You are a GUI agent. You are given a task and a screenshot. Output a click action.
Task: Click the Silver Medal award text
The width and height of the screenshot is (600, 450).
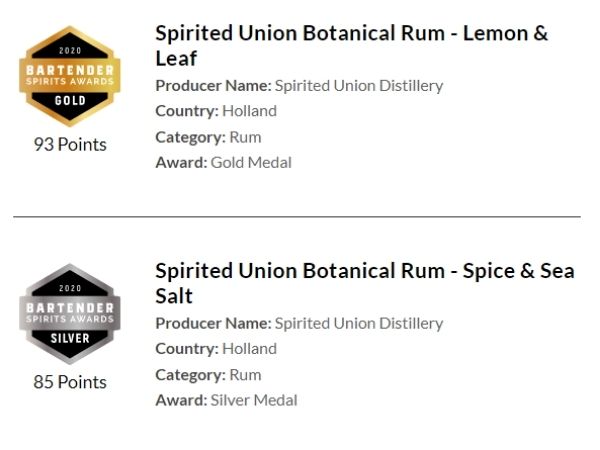pos(254,400)
